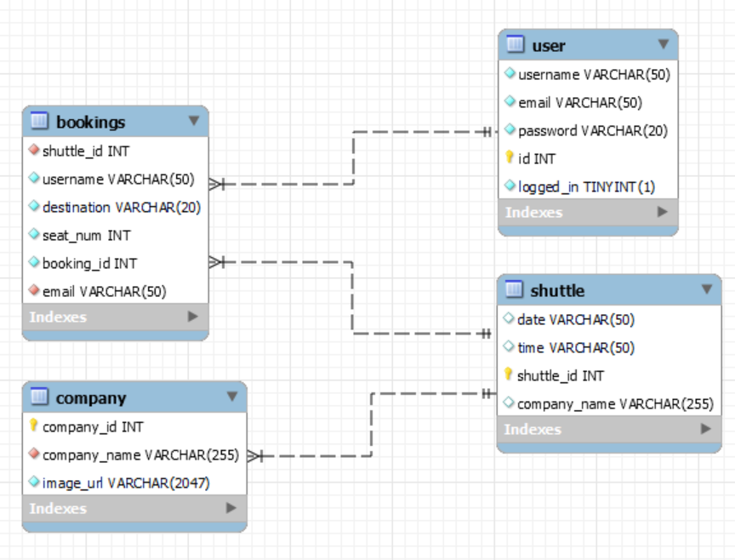Click diamond icon beside date VARCHAR(50)

(x=509, y=318)
